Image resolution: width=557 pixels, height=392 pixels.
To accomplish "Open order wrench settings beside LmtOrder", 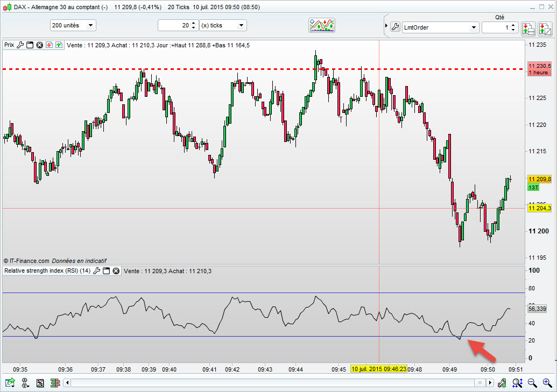I will 395,27.
